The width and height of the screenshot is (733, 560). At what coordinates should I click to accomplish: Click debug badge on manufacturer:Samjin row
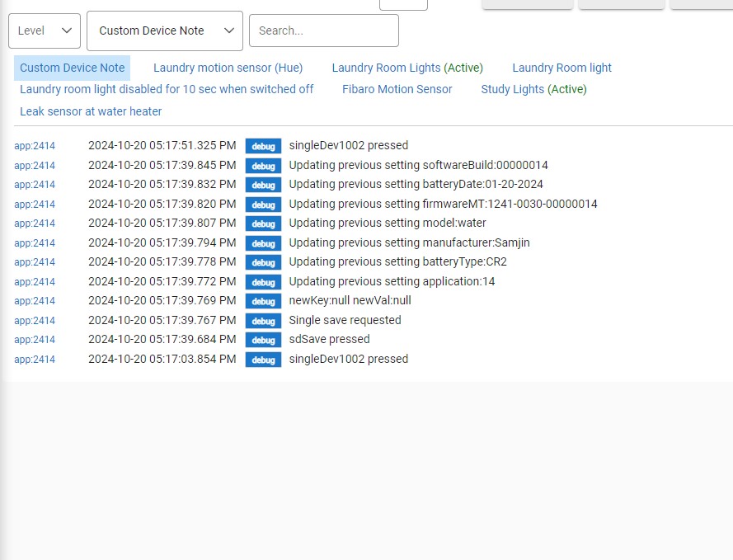(x=263, y=243)
